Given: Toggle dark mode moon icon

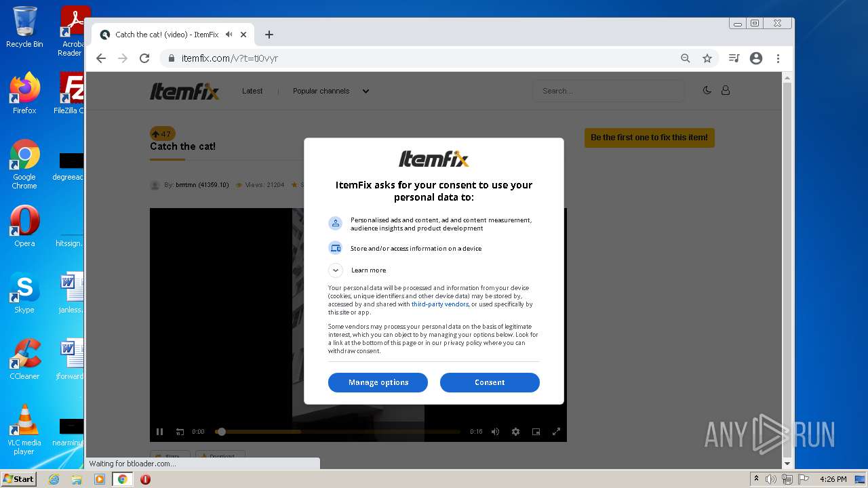Looking at the screenshot, I should (707, 90).
